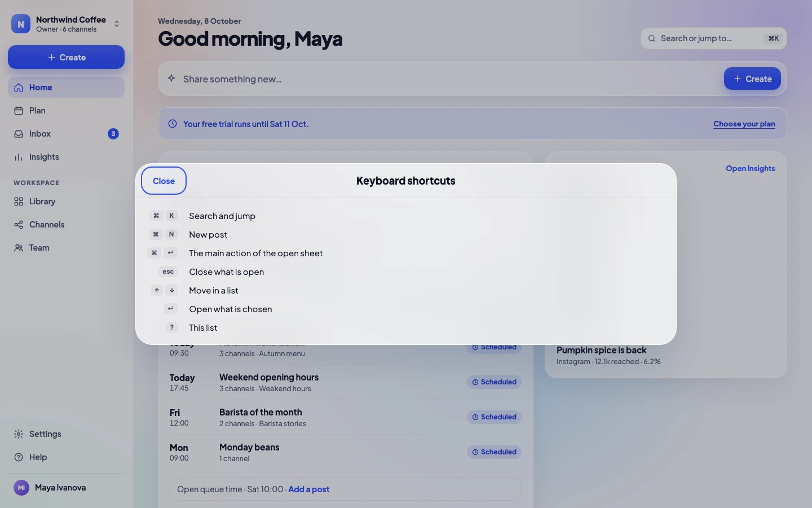Open the Channels section

(x=66, y=225)
